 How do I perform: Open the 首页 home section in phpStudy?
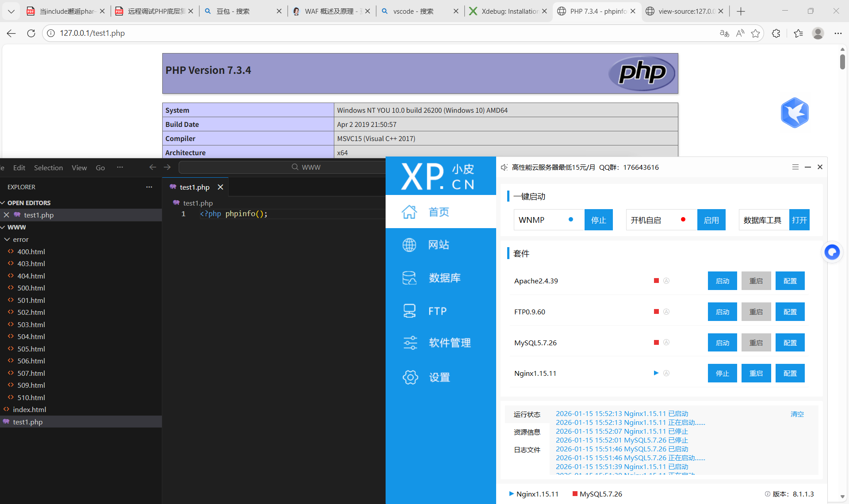tap(438, 212)
